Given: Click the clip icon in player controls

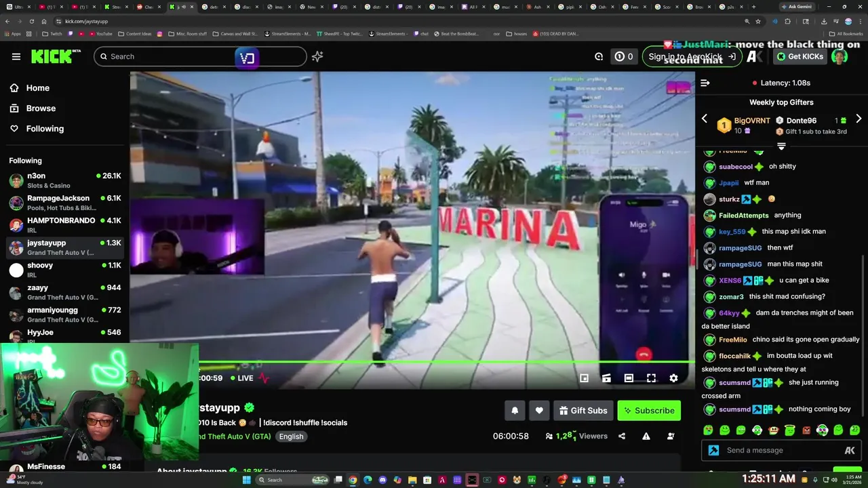Looking at the screenshot, I should 606,378.
